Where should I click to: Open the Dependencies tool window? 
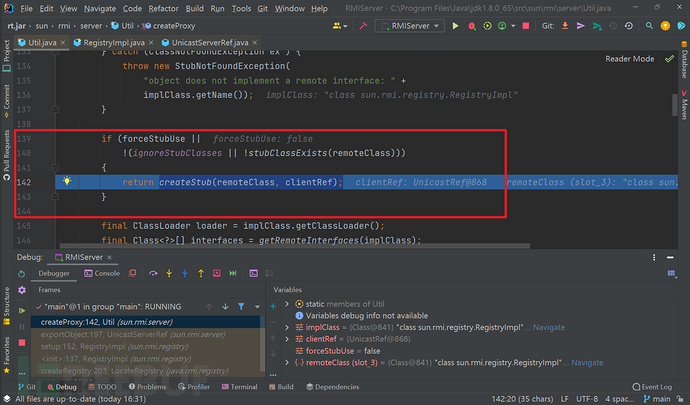(333, 387)
